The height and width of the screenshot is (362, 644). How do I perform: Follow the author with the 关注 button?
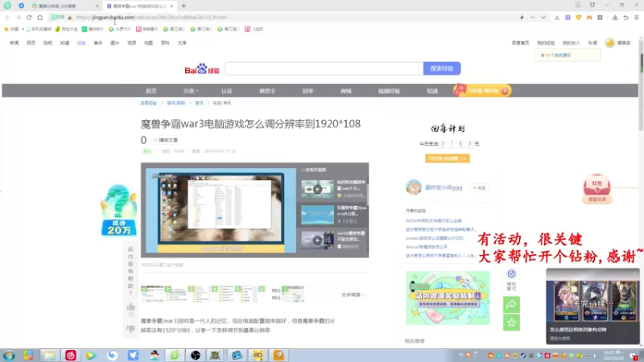(479, 187)
